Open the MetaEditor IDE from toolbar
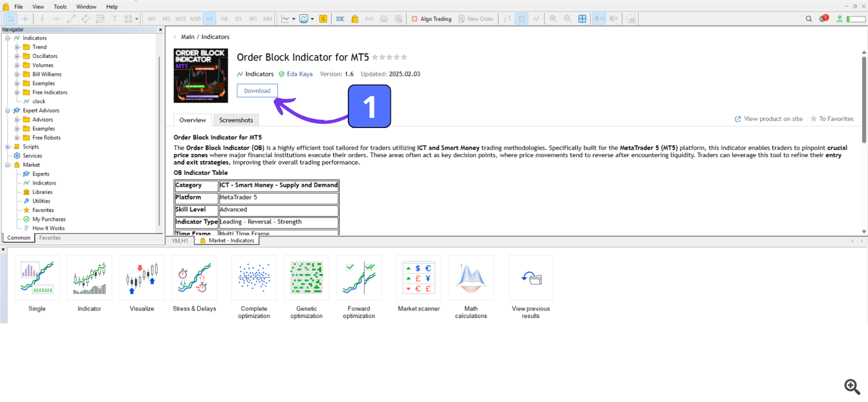Image resolution: width=868 pixels, height=402 pixels. click(x=340, y=19)
